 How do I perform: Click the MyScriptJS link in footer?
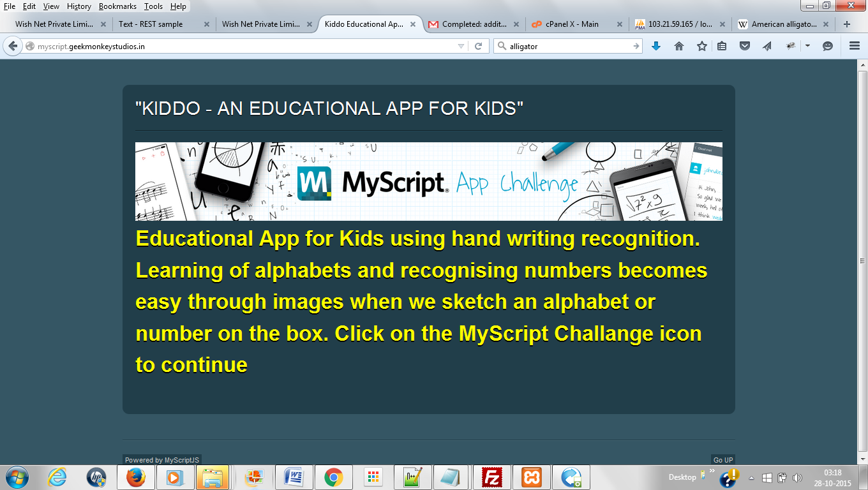coord(182,460)
